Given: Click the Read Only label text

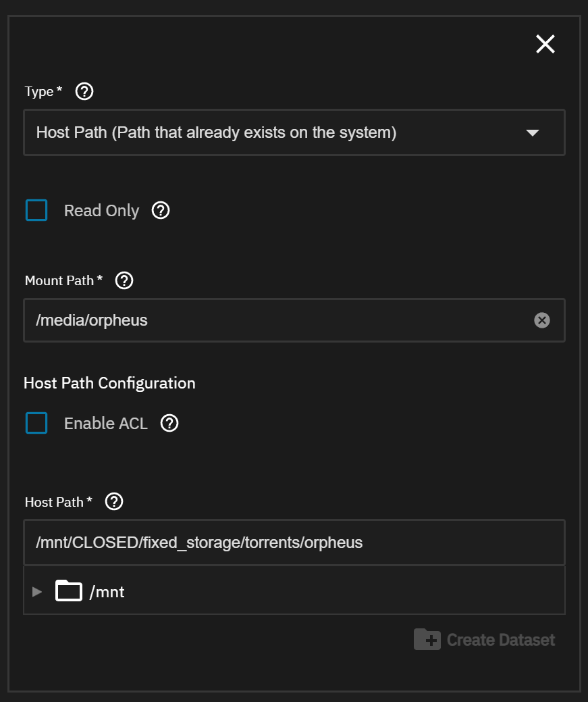Looking at the screenshot, I should click(101, 211).
